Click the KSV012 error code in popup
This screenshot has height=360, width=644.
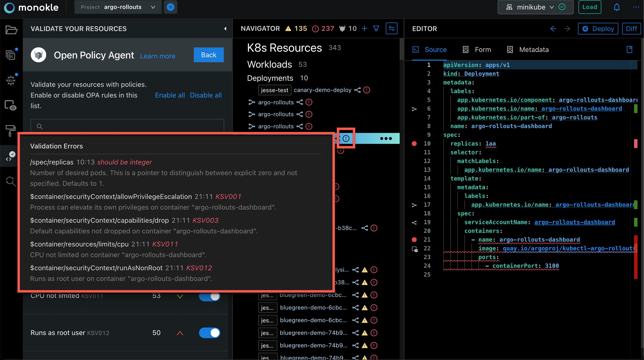199,268
